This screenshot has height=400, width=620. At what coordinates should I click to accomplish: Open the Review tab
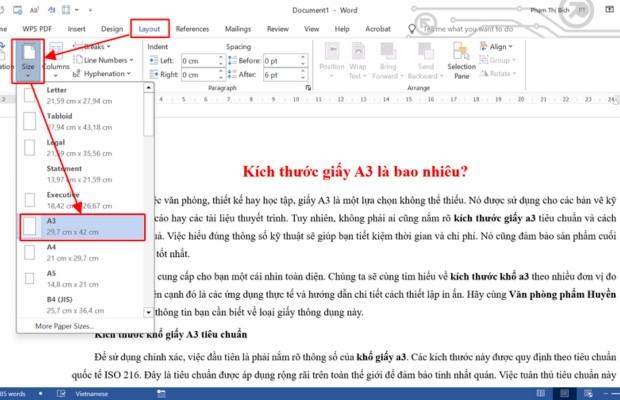278,29
